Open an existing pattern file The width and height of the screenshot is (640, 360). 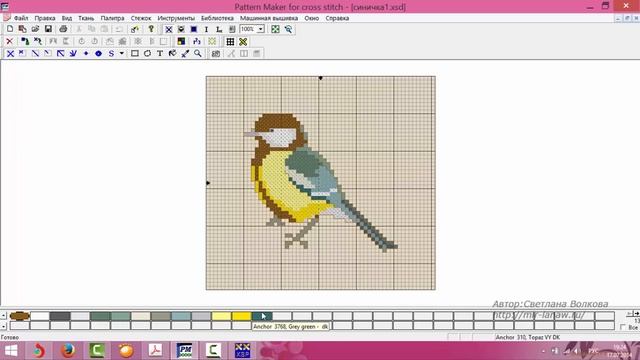click(36, 29)
